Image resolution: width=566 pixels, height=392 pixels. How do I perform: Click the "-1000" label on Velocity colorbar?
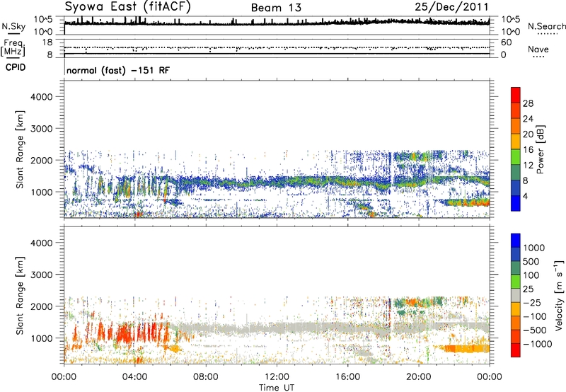pyautogui.click(x=537, y=344)
